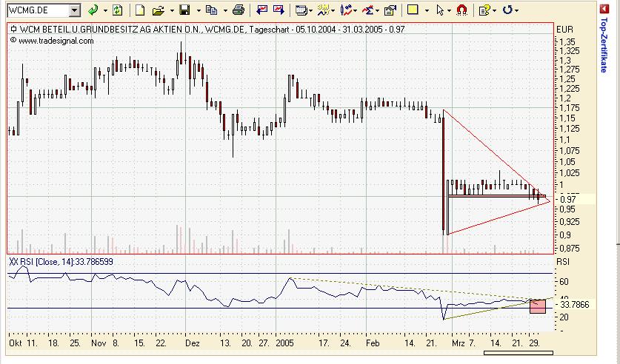Click the XX RSI [Close, 14] indicator label
Viewport: 620px width, 364px height.
click(61, 262)
